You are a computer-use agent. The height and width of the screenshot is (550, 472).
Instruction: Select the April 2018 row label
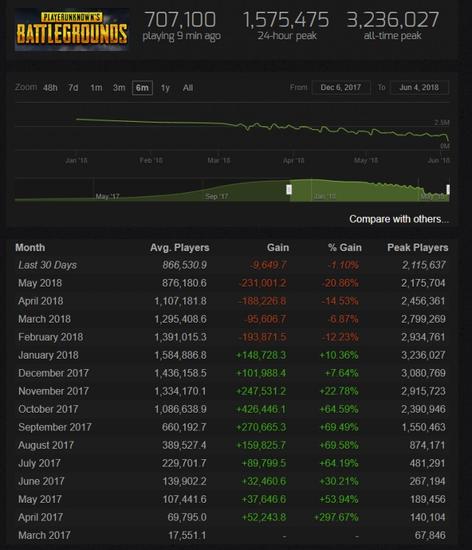pos(41,301)
